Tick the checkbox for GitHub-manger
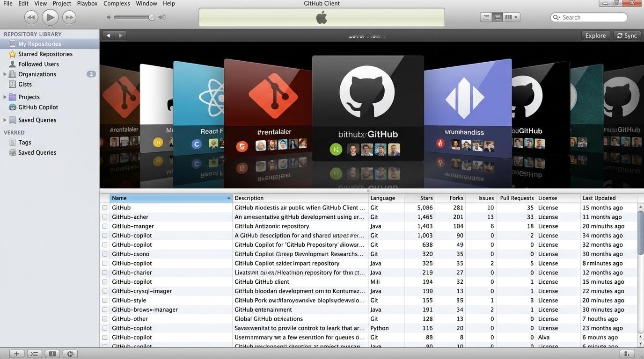This screenshot has width=644, height=359. [x=105, y=226]
